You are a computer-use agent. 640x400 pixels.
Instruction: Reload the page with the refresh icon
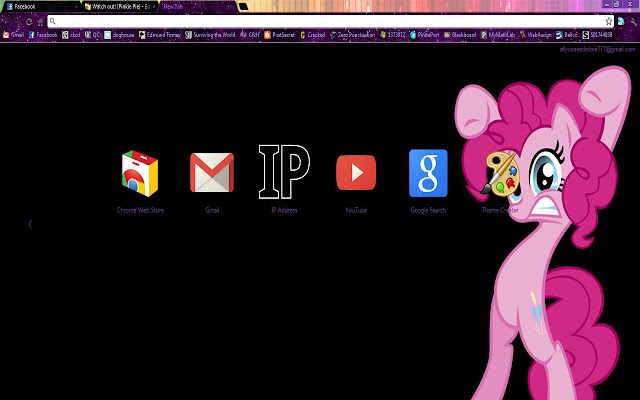click(29, 22)
